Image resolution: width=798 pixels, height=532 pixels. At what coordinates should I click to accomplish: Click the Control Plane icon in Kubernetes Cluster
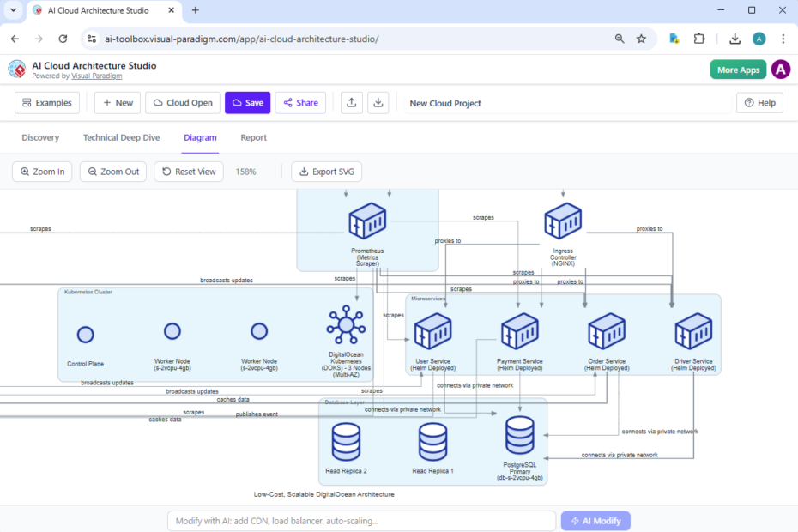85,334
